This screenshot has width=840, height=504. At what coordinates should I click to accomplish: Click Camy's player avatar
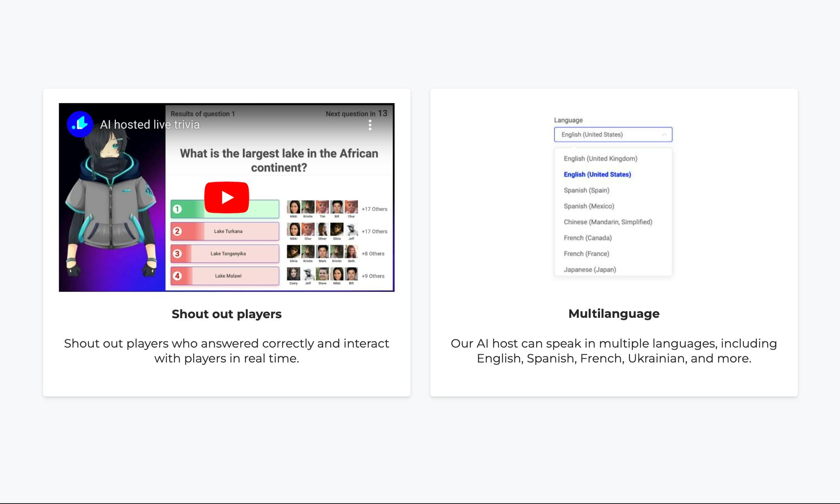pos(293,274)
